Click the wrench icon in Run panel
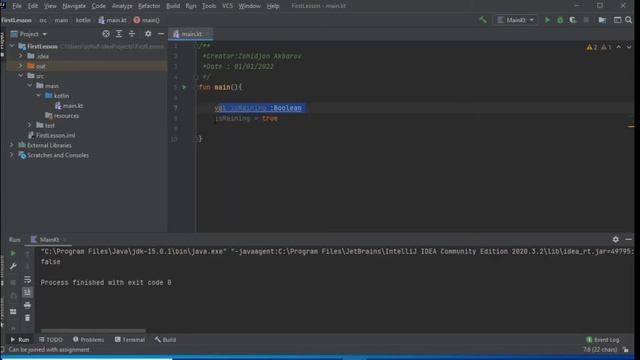The width and height of the screenshot is (640, 360). 13,267
